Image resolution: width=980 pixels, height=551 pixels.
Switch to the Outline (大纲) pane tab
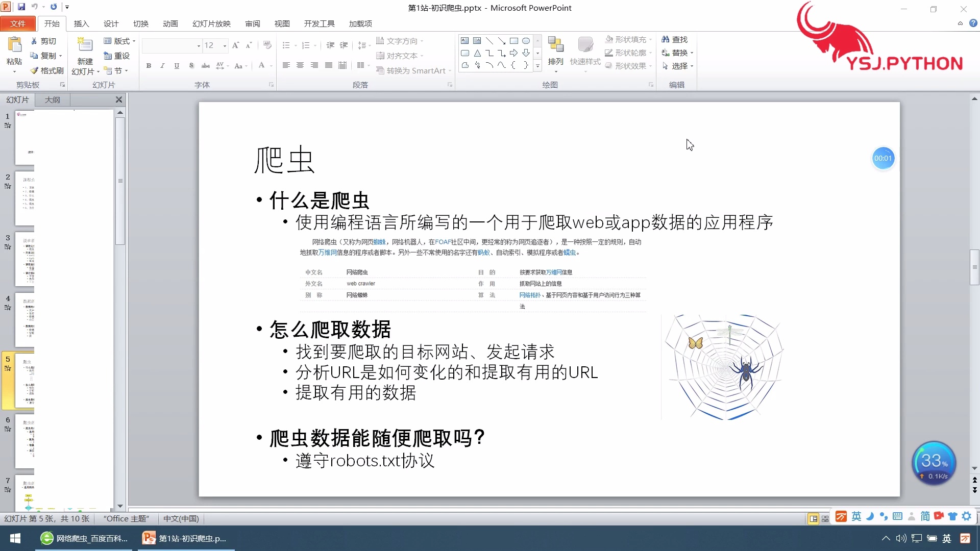point(52,99)
